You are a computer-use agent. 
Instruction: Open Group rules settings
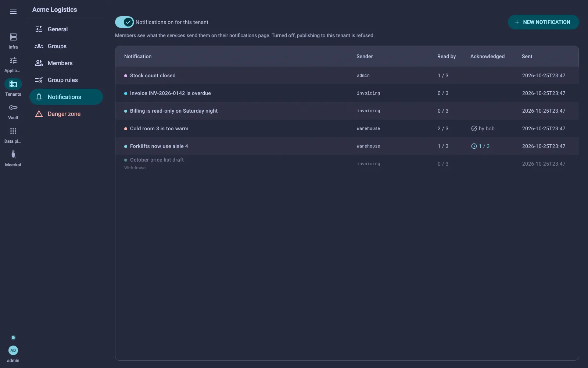click(x=66, y=80)
